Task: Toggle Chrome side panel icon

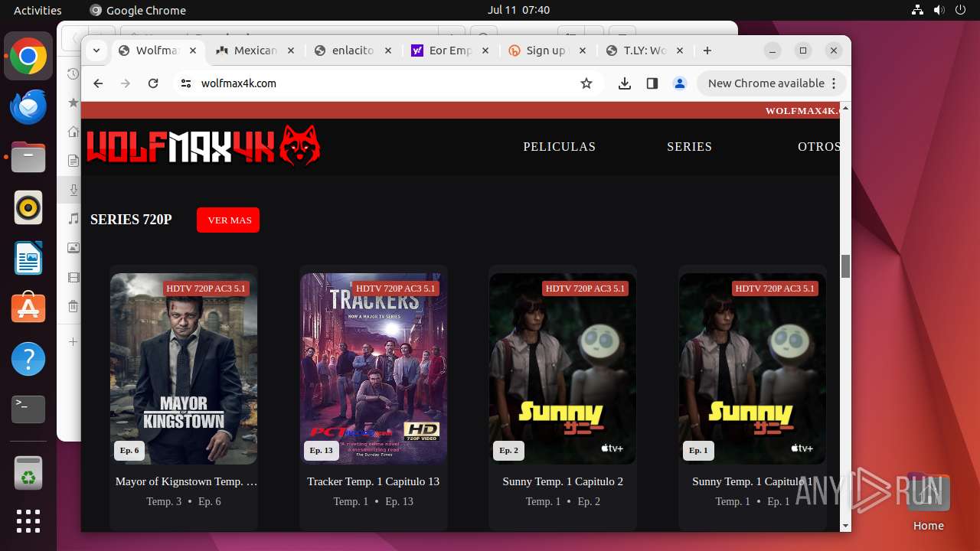Action: 652,83
